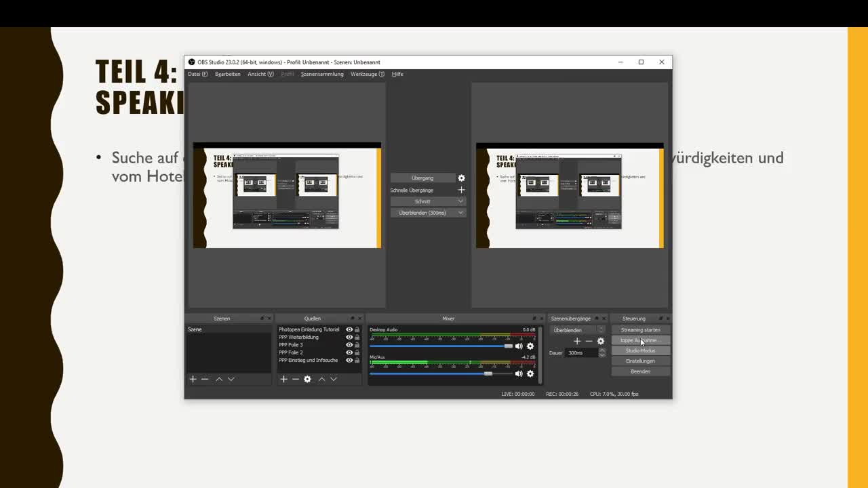Toggle lock on Photopea Einladung Tutorial source
The image size is (868, 488).
click(x=357, y=329)
